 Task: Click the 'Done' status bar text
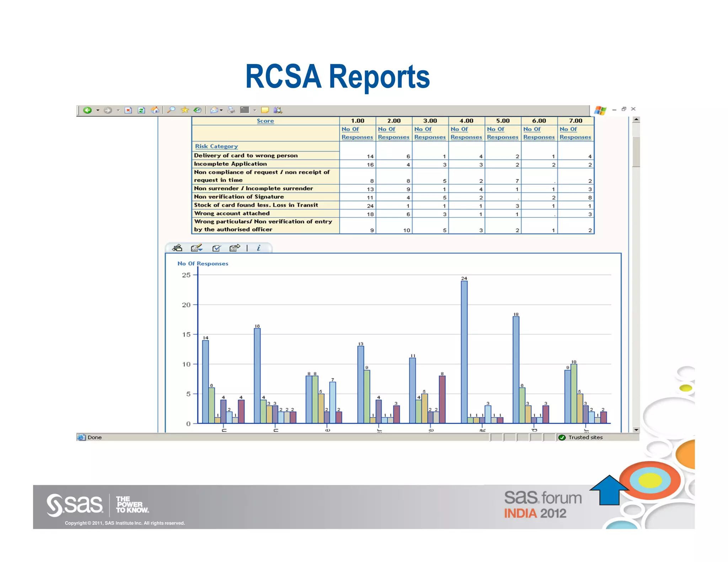(95, 437)
